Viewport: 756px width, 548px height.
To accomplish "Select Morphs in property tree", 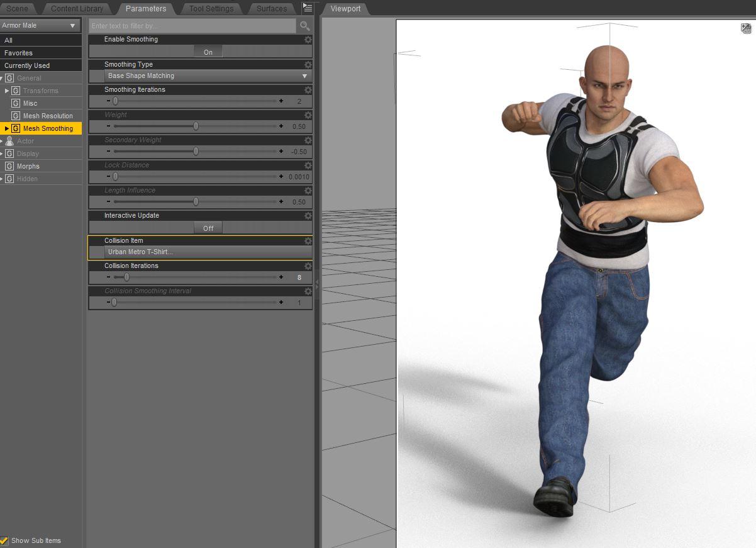I will pos(28,166).
